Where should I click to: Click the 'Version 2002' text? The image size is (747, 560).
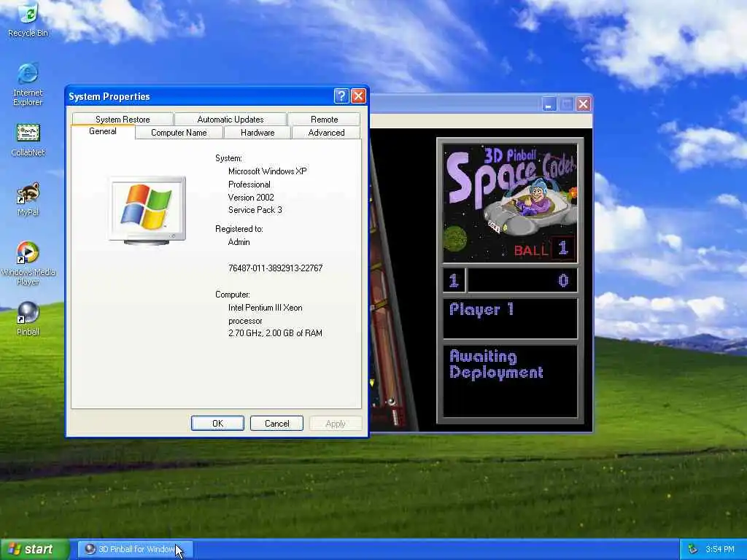pyautogui.click(x=251, y=197)
